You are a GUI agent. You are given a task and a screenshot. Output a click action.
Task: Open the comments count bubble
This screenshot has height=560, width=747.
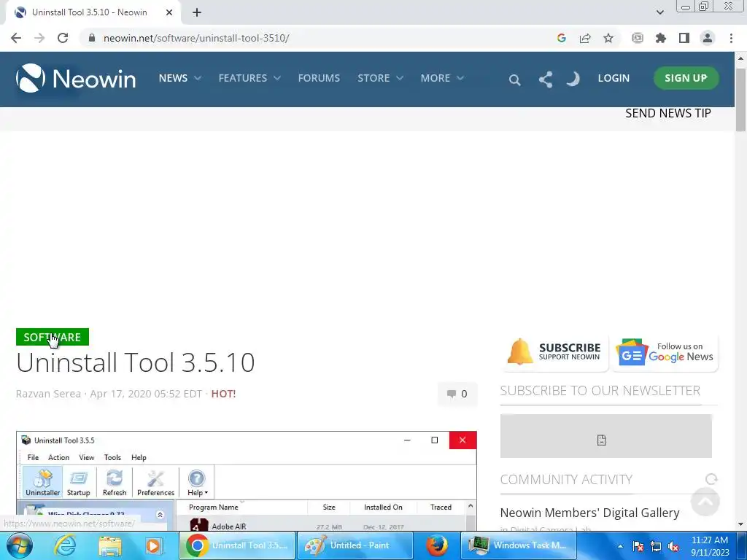[x=457, y=394]
